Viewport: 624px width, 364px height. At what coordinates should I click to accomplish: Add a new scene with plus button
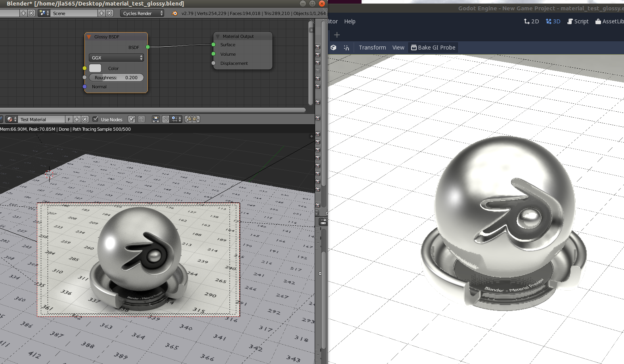click(101, 13)
